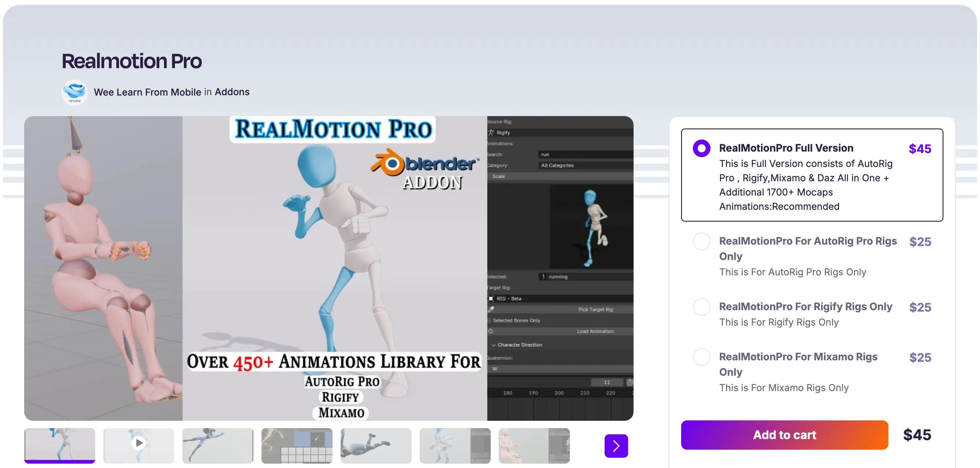The height and width of the screenshot is (468, 980).
Task: Pick RealMotionPro For Mixamo Rigs Only
Action: pyautogui.click(x=701, y=357)
